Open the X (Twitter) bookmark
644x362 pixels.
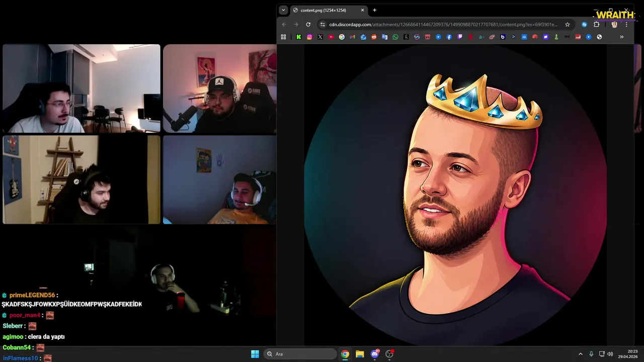click(320, 37)
